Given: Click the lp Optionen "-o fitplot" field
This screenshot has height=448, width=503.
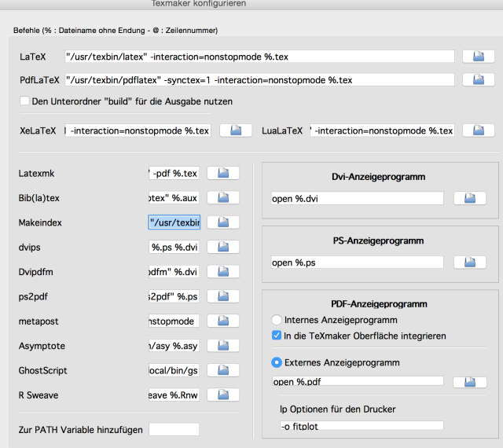Looking at the screenshot, I should (x=362, y=426).
